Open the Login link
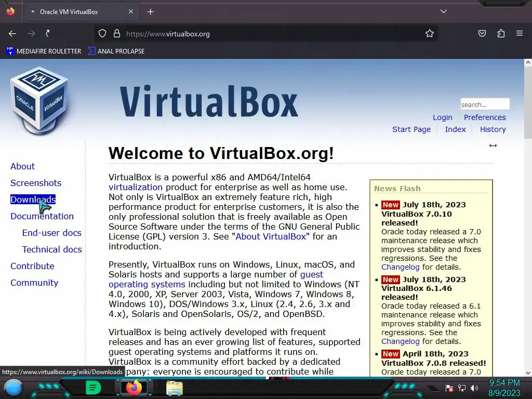 pyautogui.click(x=443, y=117)
